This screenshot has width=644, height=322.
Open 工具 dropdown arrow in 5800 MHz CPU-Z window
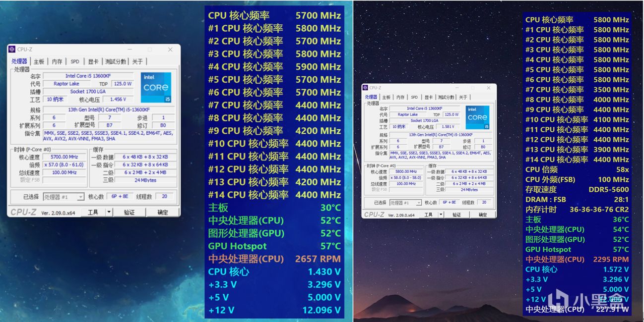coord(442,215)
